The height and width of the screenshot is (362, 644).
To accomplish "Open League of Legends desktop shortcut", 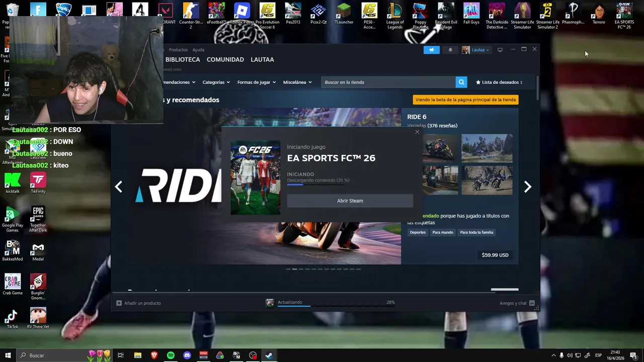I will pyautogui.click(x=395, y=15).
